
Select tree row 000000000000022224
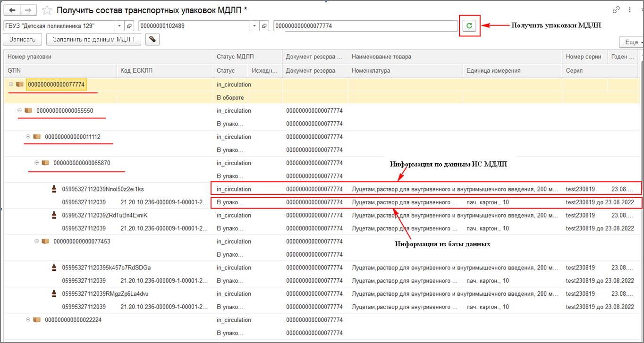[x=321, y=326]
